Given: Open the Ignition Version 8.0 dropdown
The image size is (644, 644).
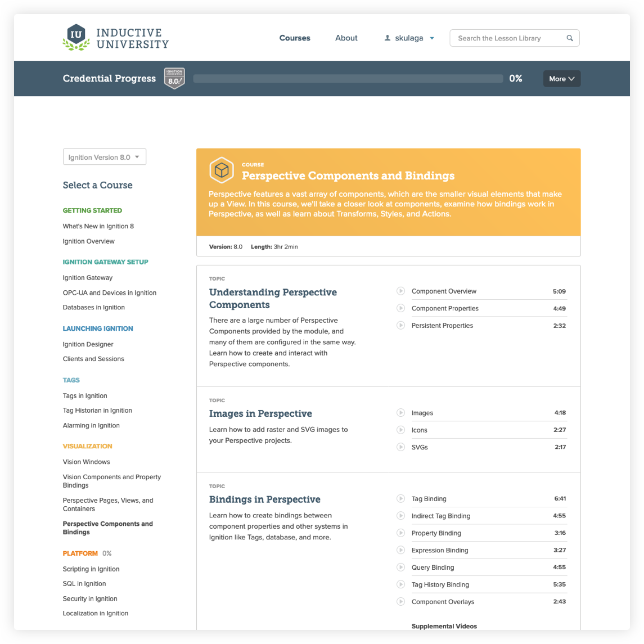Looking at the screenshot, I should 104,157.
